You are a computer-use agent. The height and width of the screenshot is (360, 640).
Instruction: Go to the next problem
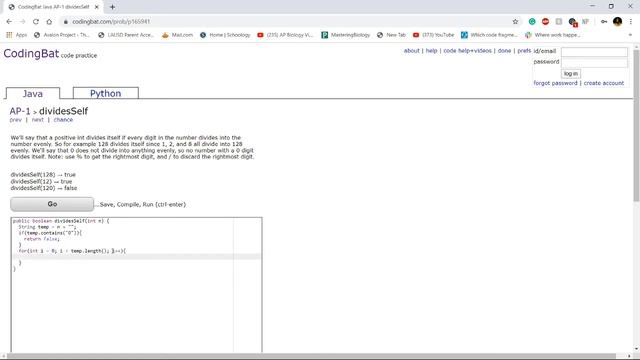[x=38, y=120]
